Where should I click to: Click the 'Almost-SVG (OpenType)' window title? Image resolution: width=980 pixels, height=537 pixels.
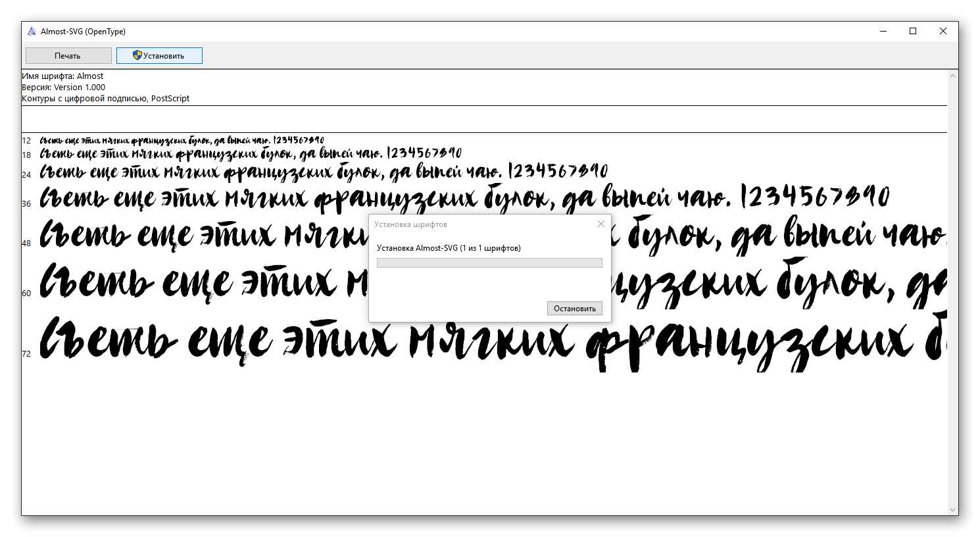[x=83, y=32]
